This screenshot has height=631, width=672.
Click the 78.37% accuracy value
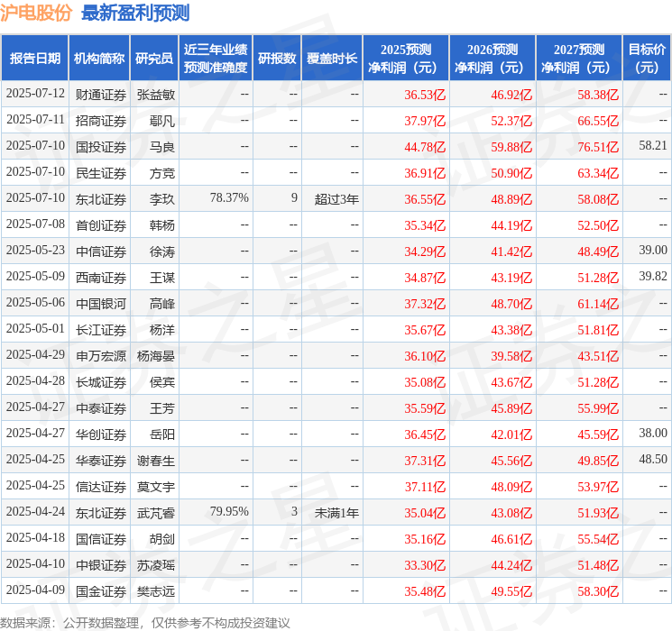[x=229, y=198]
